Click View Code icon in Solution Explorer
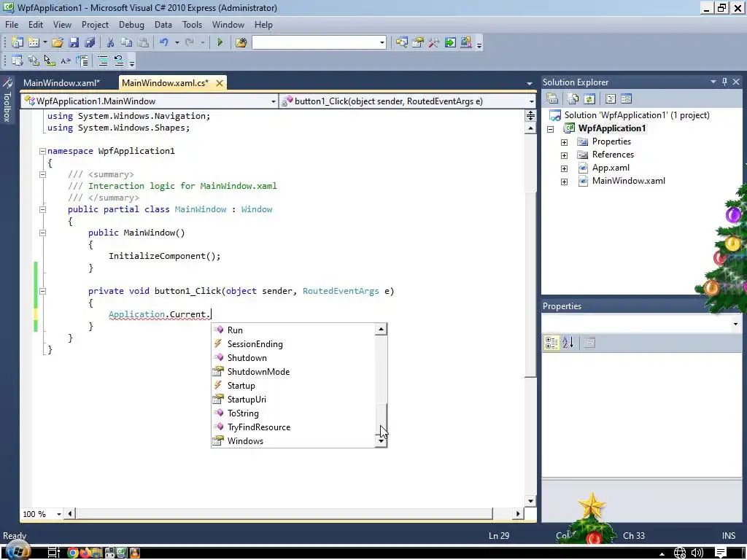This screenshot has width=747, height=560. 611,98
